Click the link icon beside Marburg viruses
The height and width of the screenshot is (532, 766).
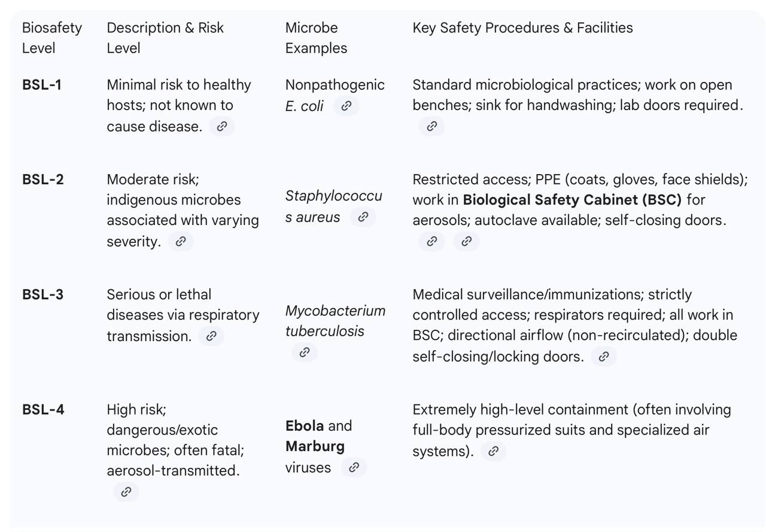(354, 467)
